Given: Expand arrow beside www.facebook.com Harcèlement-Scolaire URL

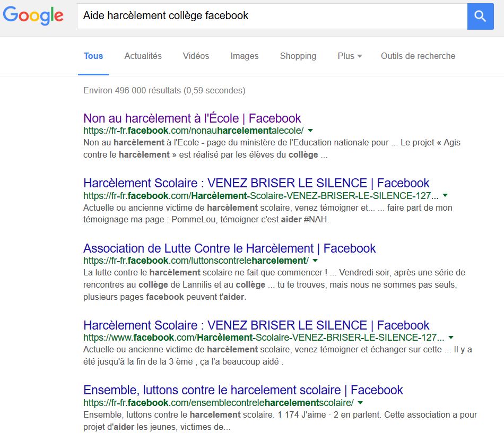Looking at the screenshot, I should (451, 338).
